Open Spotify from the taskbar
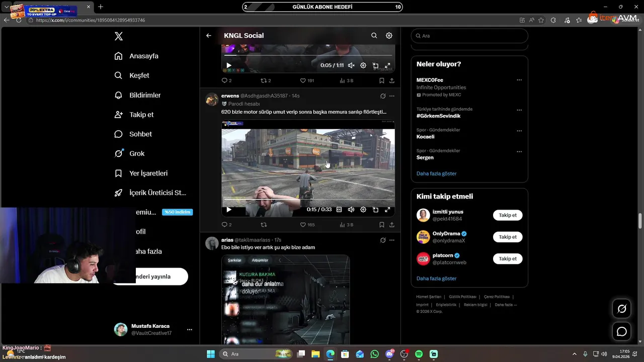644x362 pixels. (x=419, y=354)
